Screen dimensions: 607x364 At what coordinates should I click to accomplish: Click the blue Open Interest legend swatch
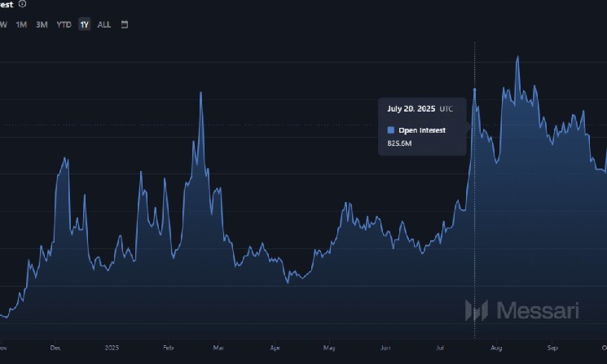(391, 130)
